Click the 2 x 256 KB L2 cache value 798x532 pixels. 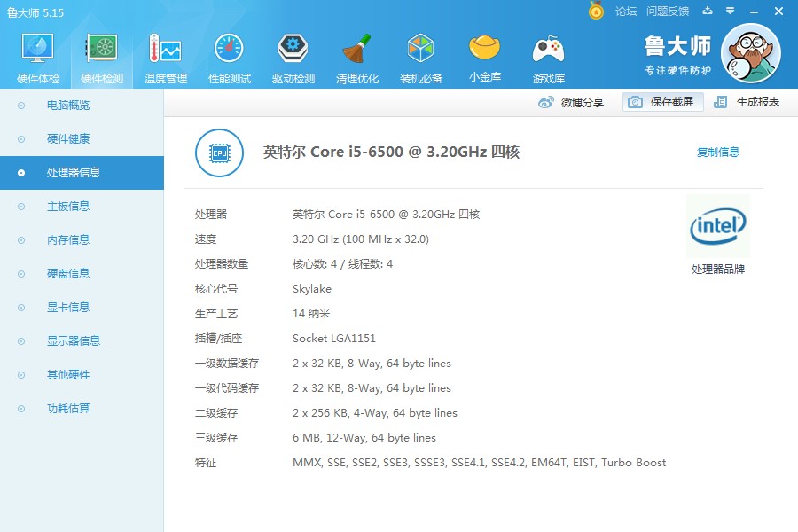(374, 413)
